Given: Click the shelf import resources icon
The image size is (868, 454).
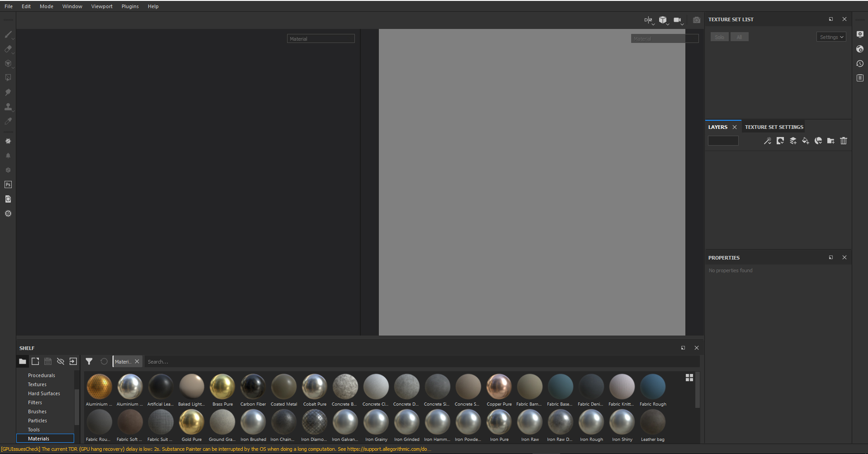Looking at the screenshot, I should point(73,361).
